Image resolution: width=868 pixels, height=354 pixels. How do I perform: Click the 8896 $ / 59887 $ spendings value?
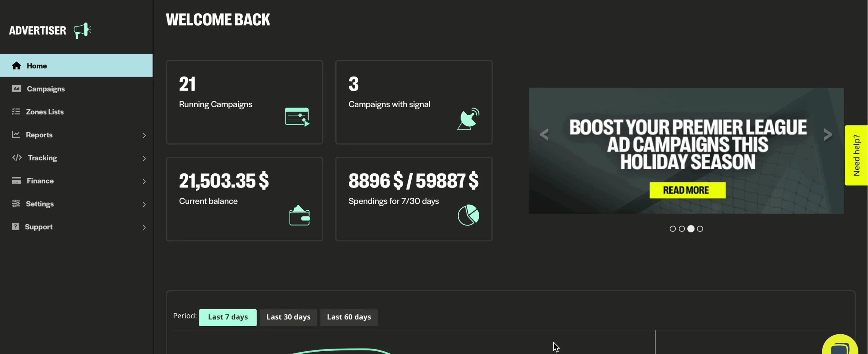[413, 181]
